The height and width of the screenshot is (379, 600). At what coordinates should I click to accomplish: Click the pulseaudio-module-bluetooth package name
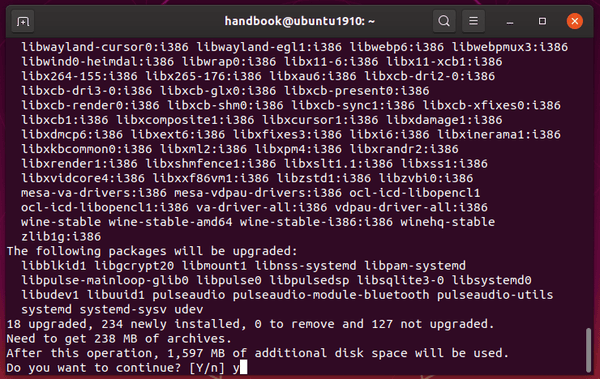click(x=331, y=295)
